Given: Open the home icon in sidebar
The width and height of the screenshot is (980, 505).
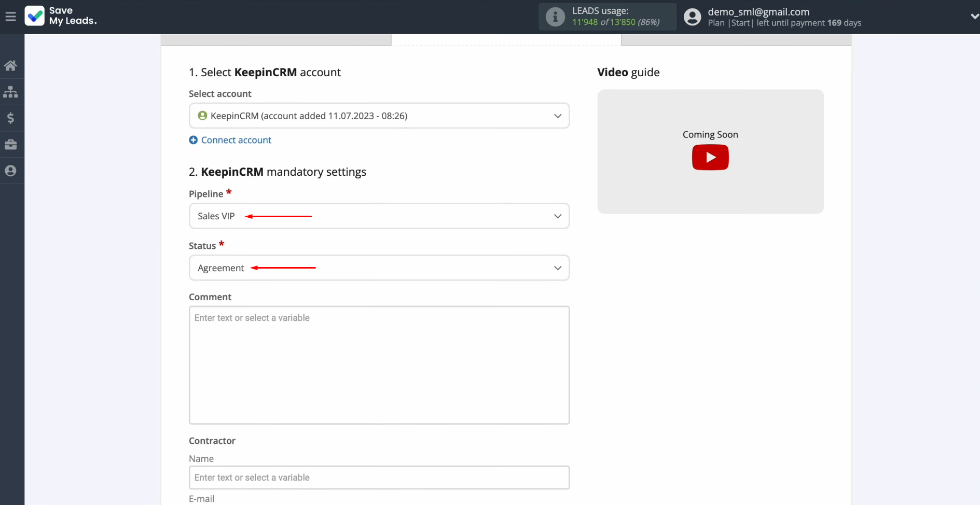Looking at the screenshot, I should click(10, 65).
